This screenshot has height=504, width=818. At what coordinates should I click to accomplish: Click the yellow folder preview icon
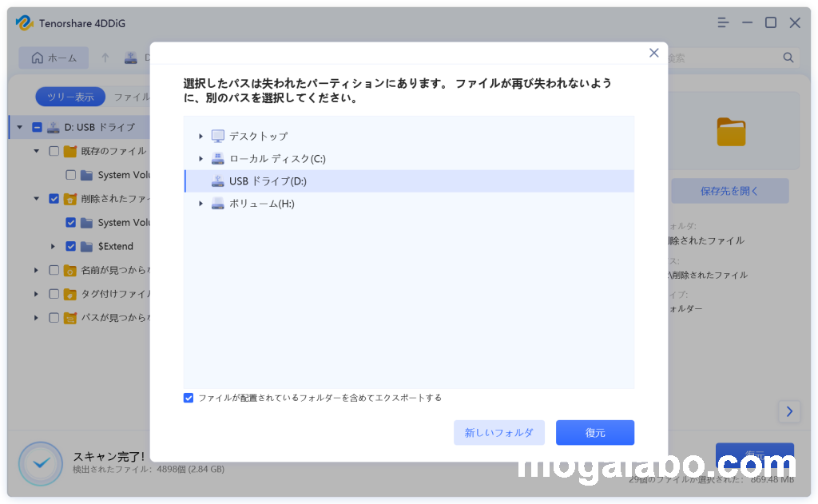click(730, 132)
